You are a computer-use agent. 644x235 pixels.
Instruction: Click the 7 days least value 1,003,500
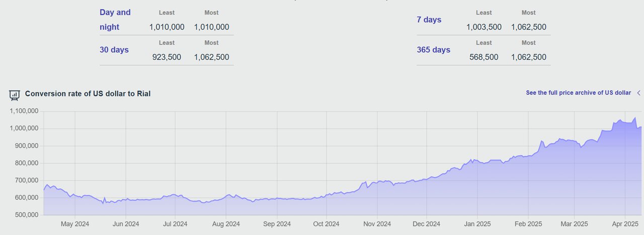[x=484, y=27]
